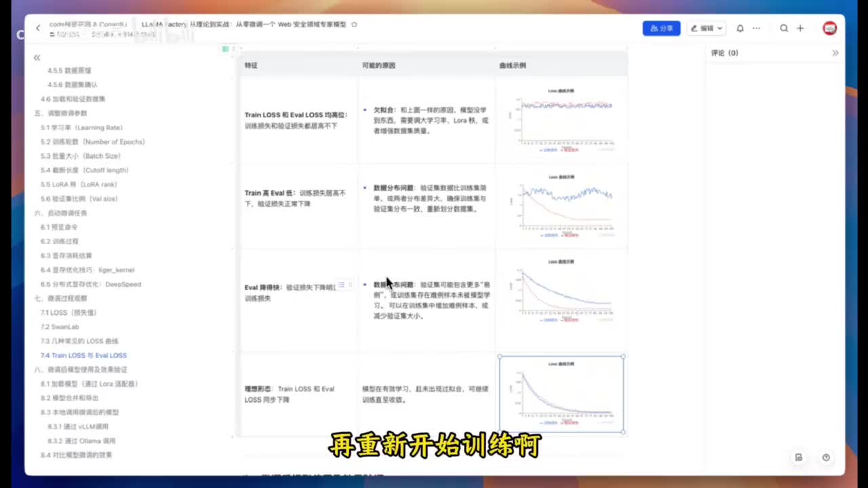Open 5.5 LoRA 秩 (LoRA rank)
This screenshot has width=868, height=488.
(x=79, y=184)
